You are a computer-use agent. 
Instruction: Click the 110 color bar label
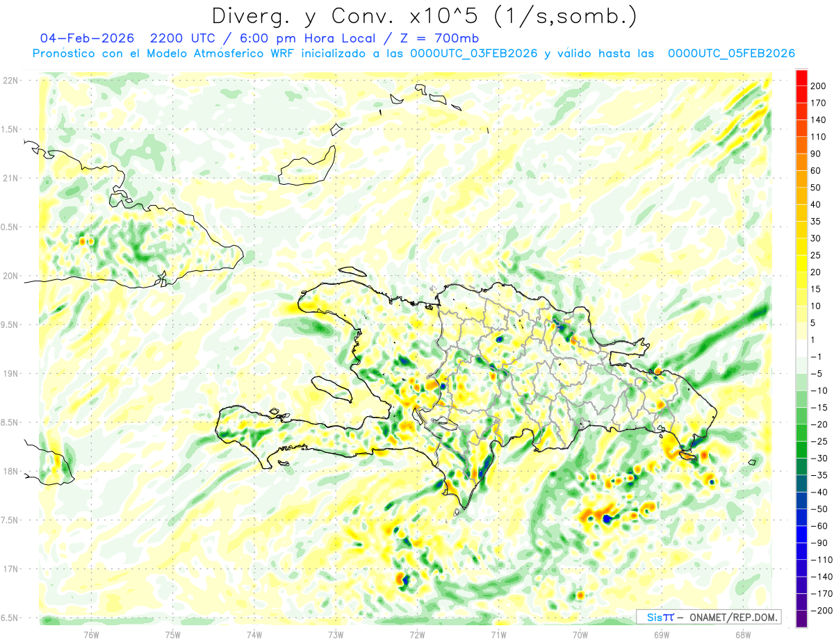coord(819,137)
